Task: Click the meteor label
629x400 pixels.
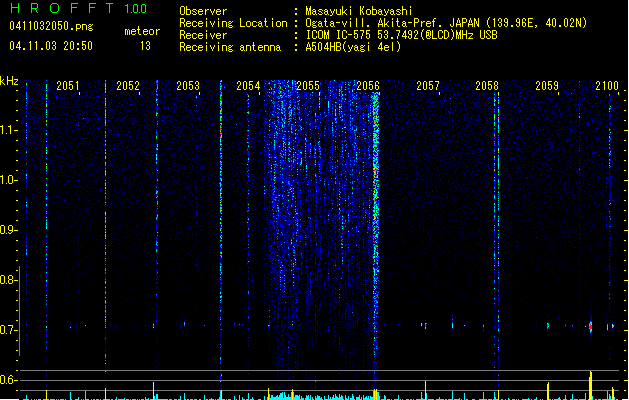Action: click(142, 31)
